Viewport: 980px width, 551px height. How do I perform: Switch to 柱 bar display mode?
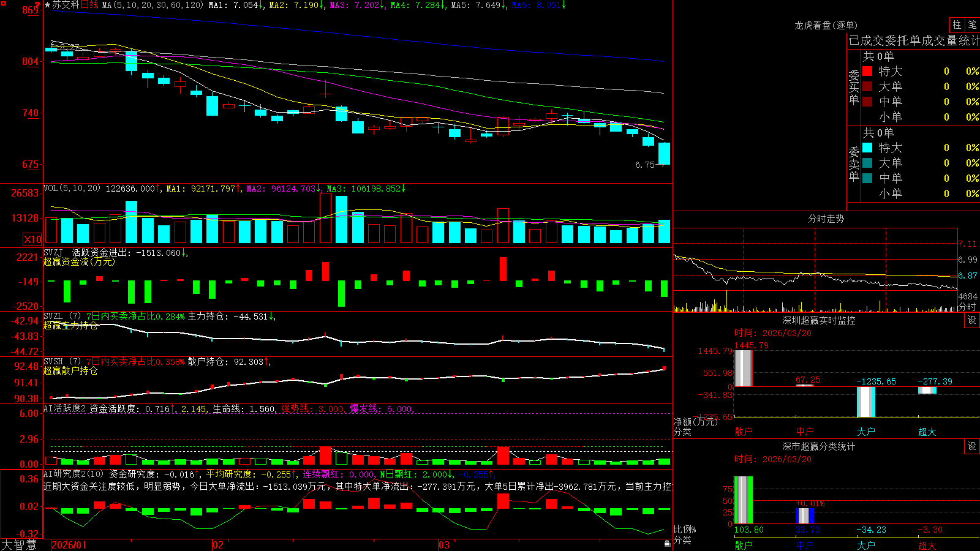coord(957,24)
